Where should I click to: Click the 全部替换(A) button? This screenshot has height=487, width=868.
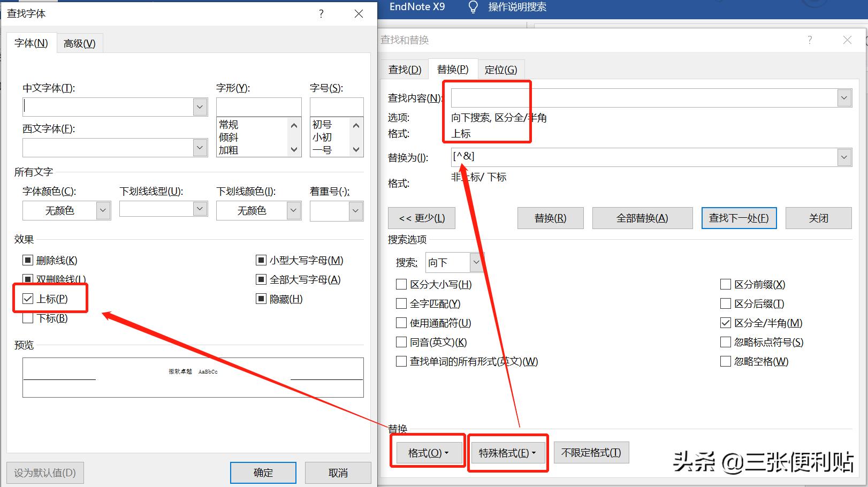642,218
